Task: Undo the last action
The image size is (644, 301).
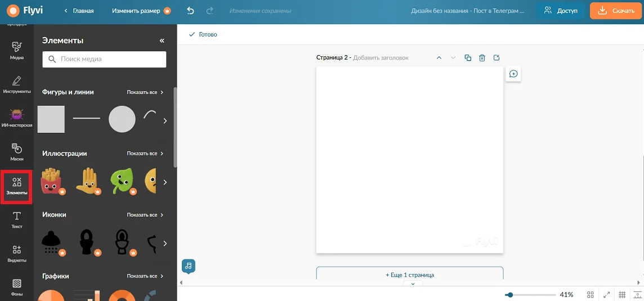Action: click(190, 11)
